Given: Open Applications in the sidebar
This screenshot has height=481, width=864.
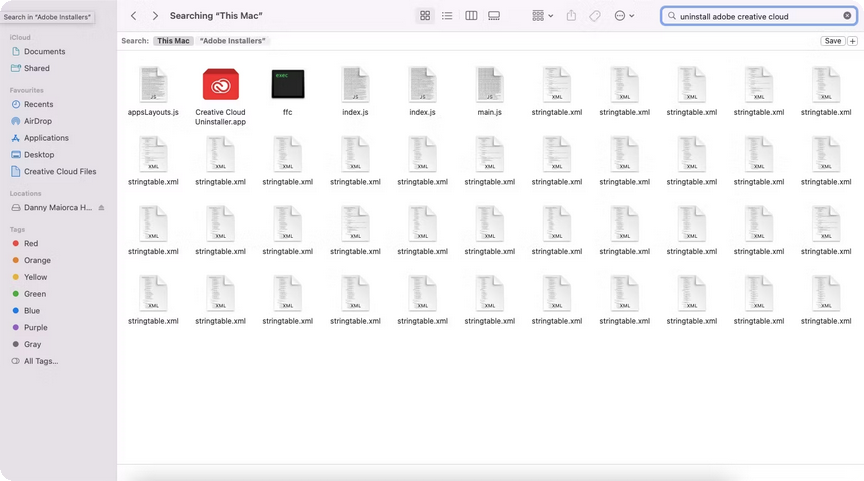Looking at the screenshot, I should 46,138.
